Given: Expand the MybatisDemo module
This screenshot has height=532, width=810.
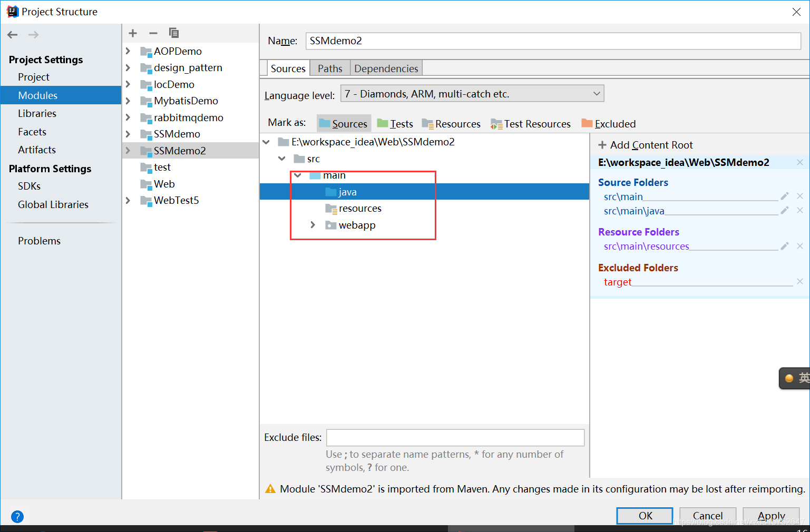Looking at the screenshot, I should click(x=128, y=101).
